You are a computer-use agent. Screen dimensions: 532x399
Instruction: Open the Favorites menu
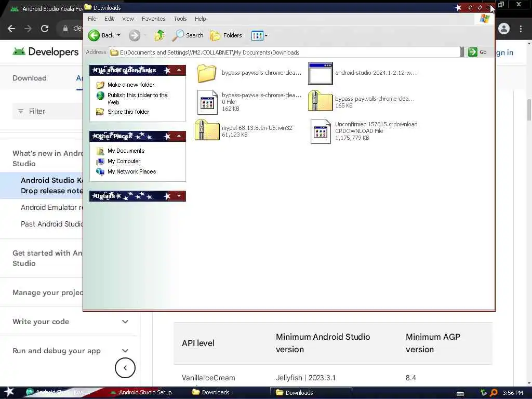click(x=153, y=19)
